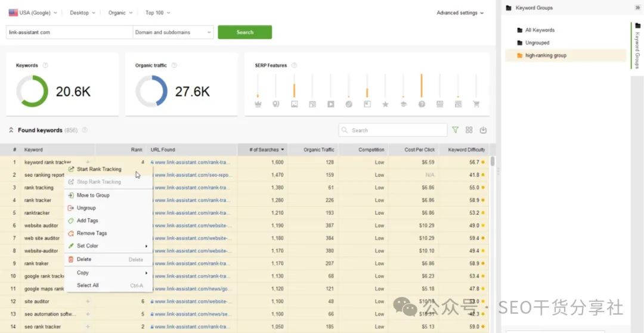Viewport: 644px width, 333px height.
Task: Collapse the Found keywords section
Action: point(11,130)
